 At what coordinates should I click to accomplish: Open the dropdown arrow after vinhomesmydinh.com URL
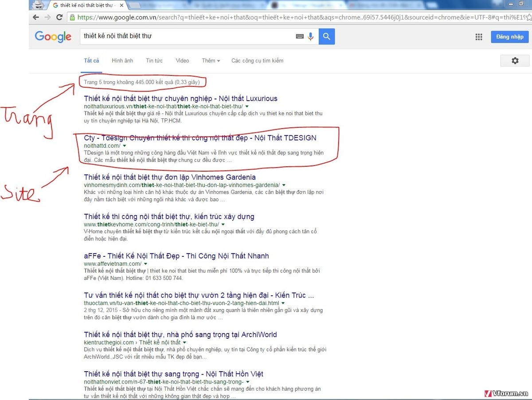[x=284, y=185]
